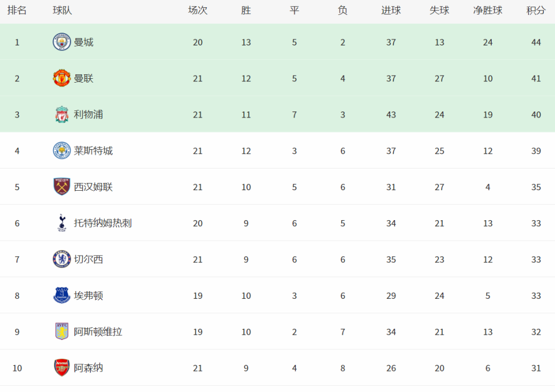Select the Arsenal cannon crest

[62, 368]
